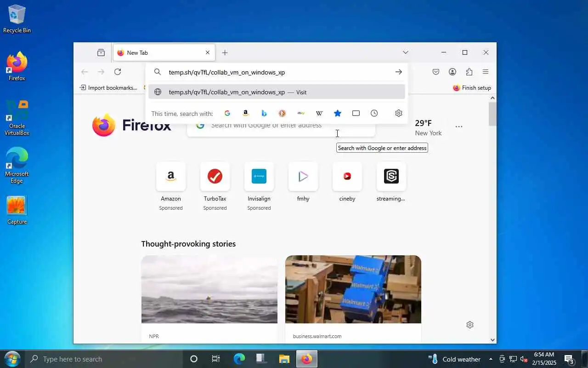Viewport: 588px width, 368px height.
Task: Expand the list all tabs chevron
Action: (405, 52)
